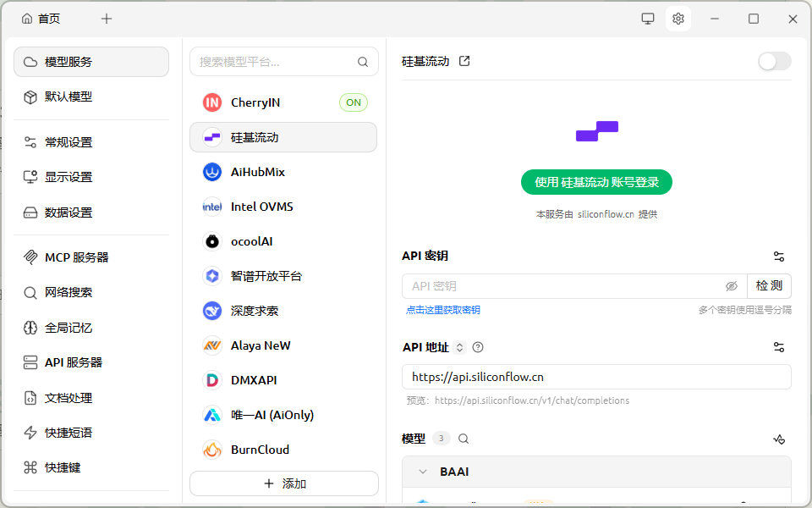The image size is (812, 508).
Task: Search models with magnifier next to 模型
Action: point(464,439)
